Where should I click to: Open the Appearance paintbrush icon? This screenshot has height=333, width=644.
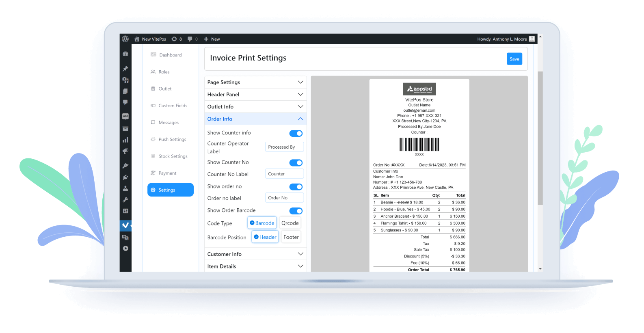[x=125, y=166]
